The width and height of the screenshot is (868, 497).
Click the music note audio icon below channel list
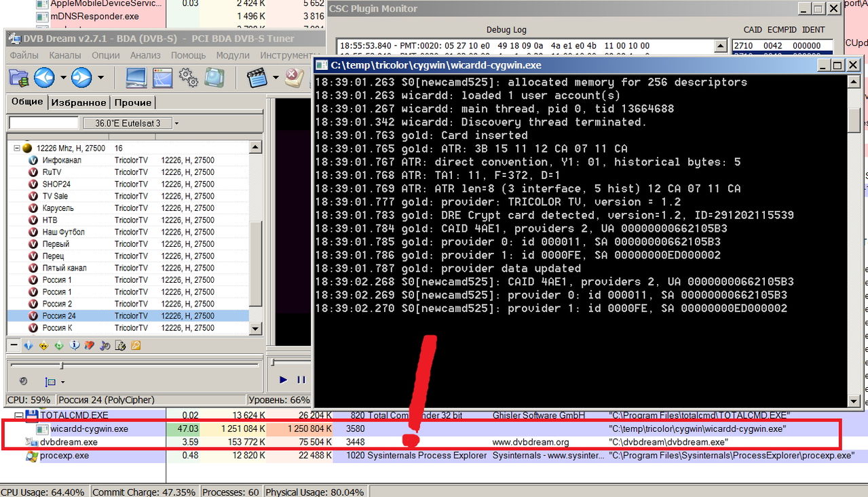(105, 345)
